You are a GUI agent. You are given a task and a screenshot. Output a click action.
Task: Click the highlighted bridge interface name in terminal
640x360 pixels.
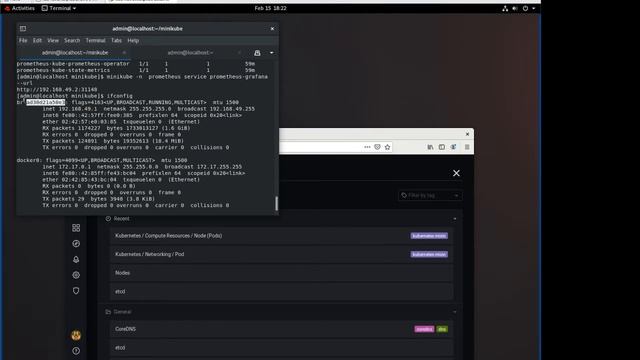(46, 102)
